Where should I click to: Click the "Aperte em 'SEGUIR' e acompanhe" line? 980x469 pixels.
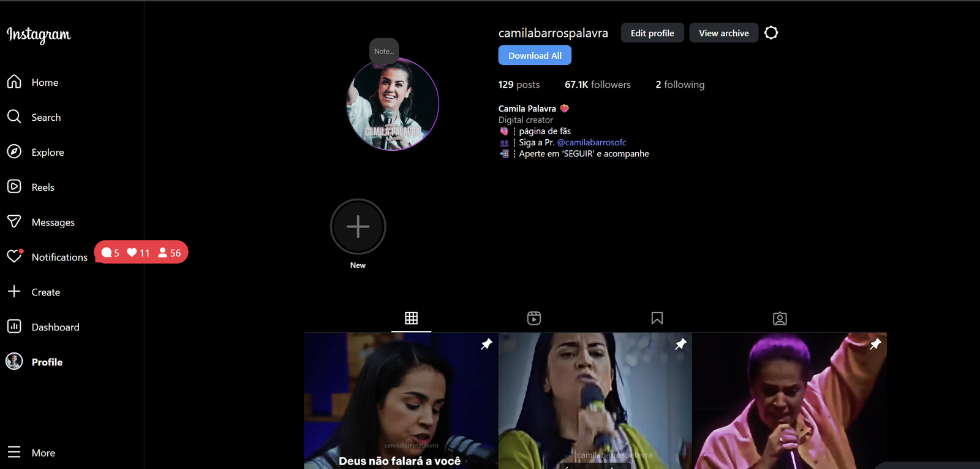[584, 154]
